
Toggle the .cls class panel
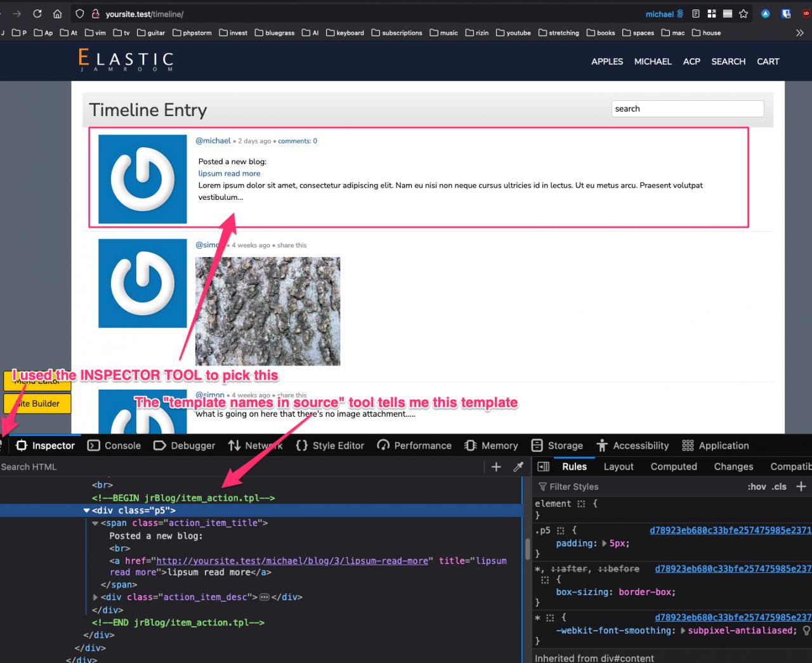click(x=779, y=487)
